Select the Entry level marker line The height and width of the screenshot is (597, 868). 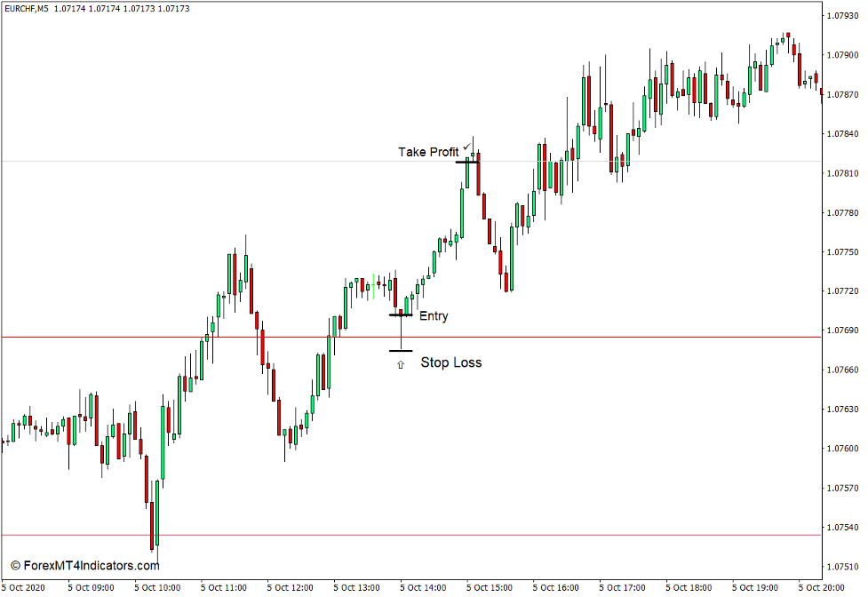pyautogui.click(x=401, y=316)
